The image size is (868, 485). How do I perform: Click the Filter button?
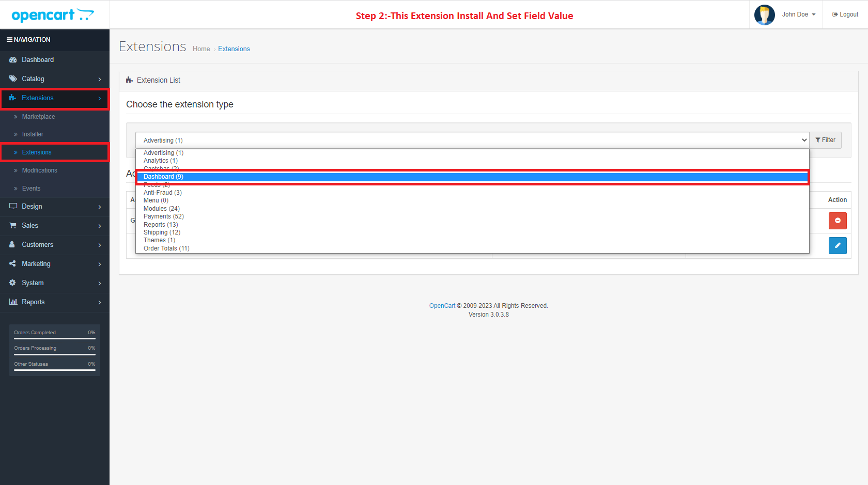[x=825, y=140]
